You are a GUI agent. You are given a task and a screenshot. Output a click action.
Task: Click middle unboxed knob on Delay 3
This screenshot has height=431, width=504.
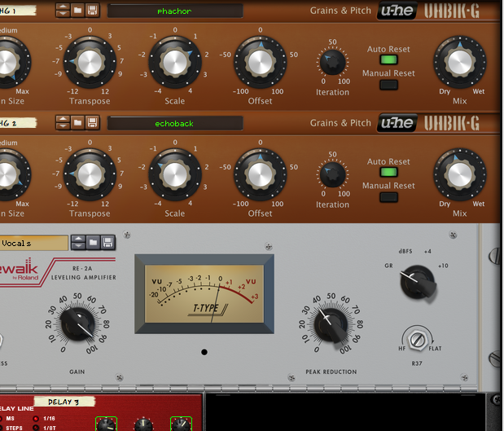pyautogui.click(x=143, y=424)
